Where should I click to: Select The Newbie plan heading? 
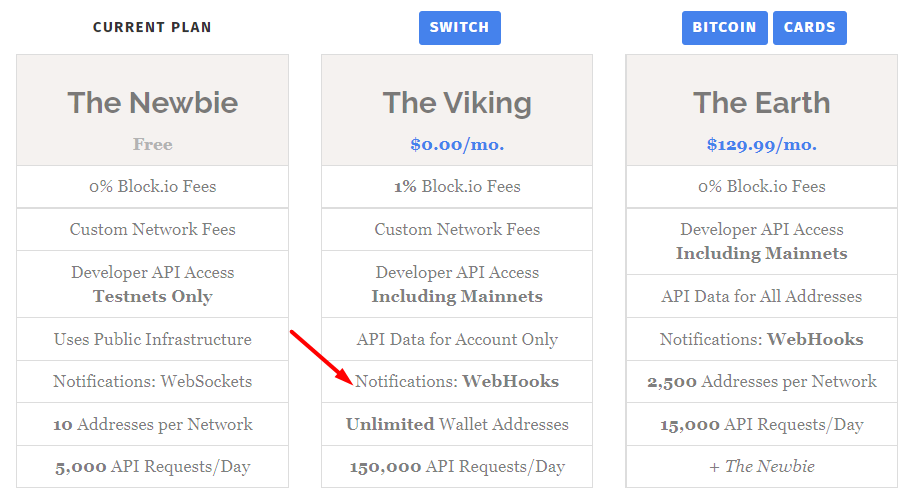tap(153, 102)
